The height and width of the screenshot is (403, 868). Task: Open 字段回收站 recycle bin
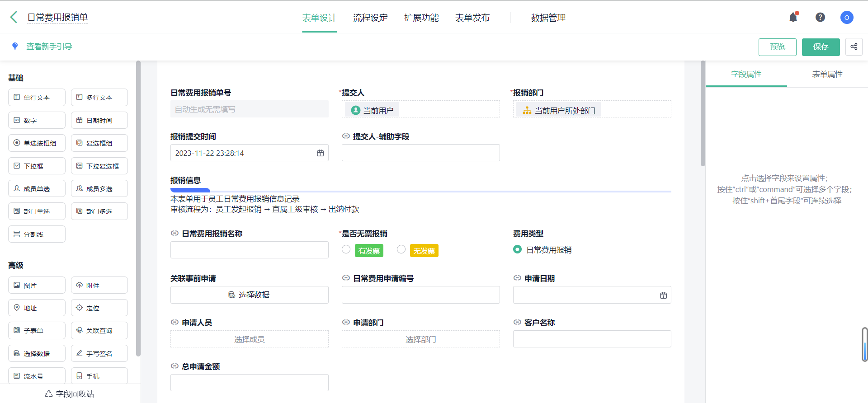pyautogui.click(x=70, y=394)
